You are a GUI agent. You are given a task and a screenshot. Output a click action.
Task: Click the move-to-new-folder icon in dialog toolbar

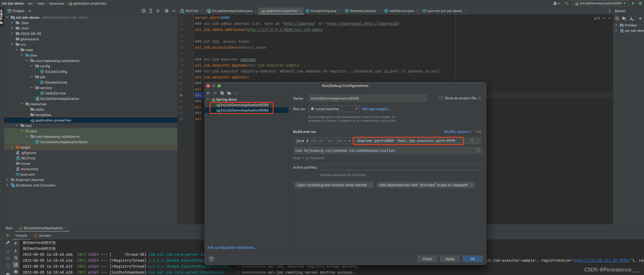click(x=229, y=93)
